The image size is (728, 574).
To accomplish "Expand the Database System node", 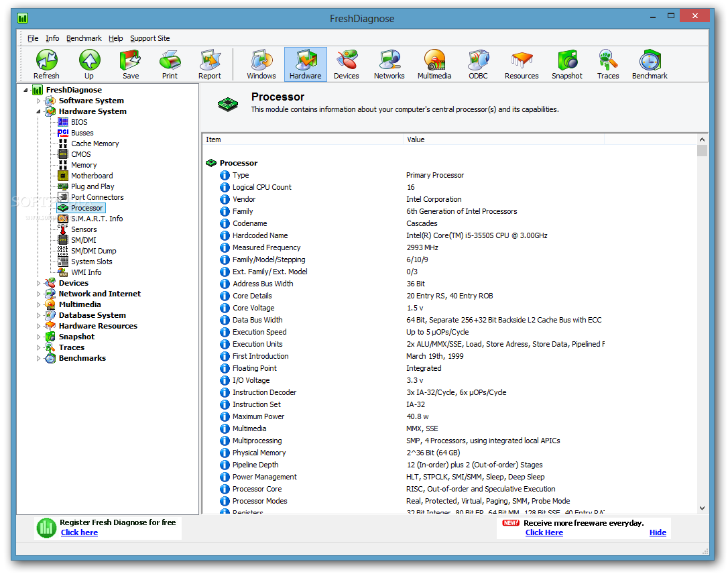I will coord(38,315).
